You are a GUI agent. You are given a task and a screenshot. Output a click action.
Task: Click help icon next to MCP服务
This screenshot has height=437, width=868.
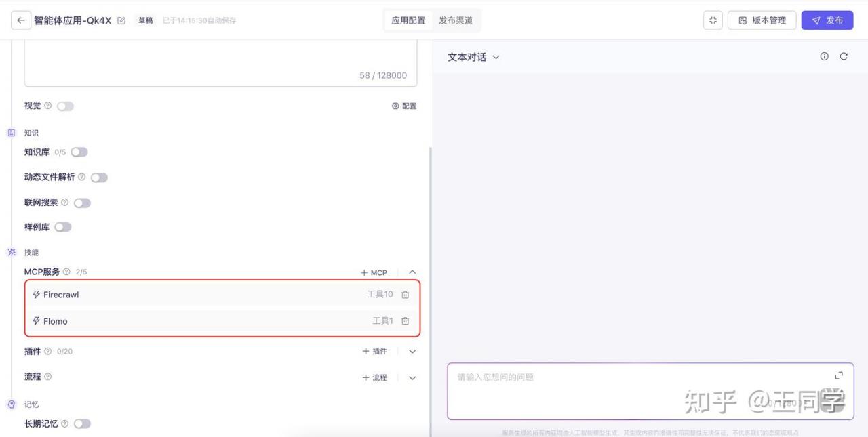(66, 272)
